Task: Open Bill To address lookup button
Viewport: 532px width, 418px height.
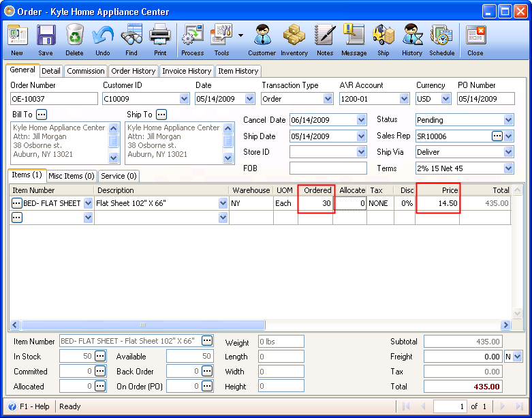Action: pos(42,115)
